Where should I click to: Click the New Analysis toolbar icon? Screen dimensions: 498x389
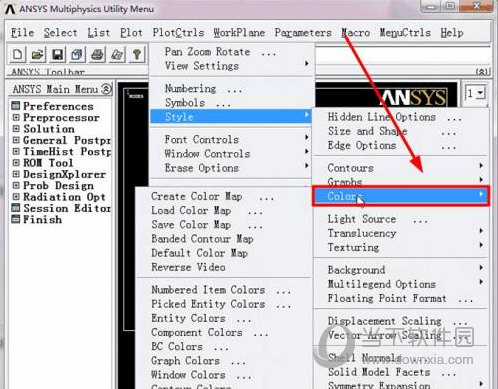tap(18, 54)
